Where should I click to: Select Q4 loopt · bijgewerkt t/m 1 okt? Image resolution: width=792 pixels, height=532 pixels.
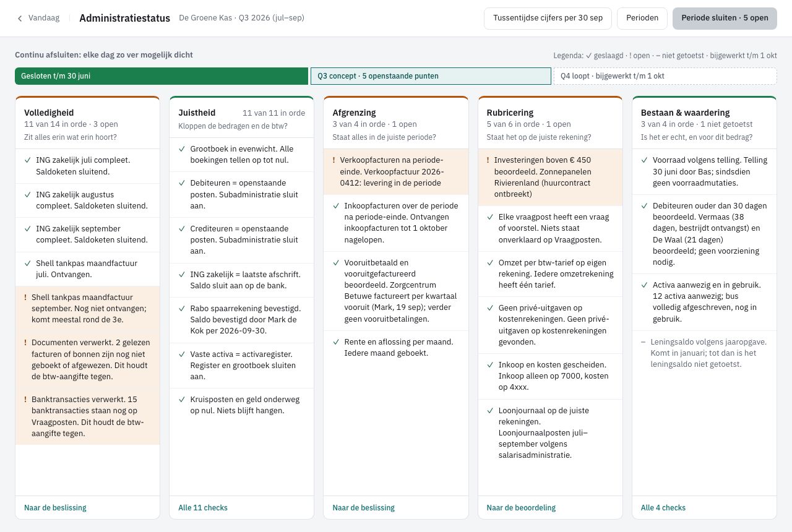click(665, 76)
